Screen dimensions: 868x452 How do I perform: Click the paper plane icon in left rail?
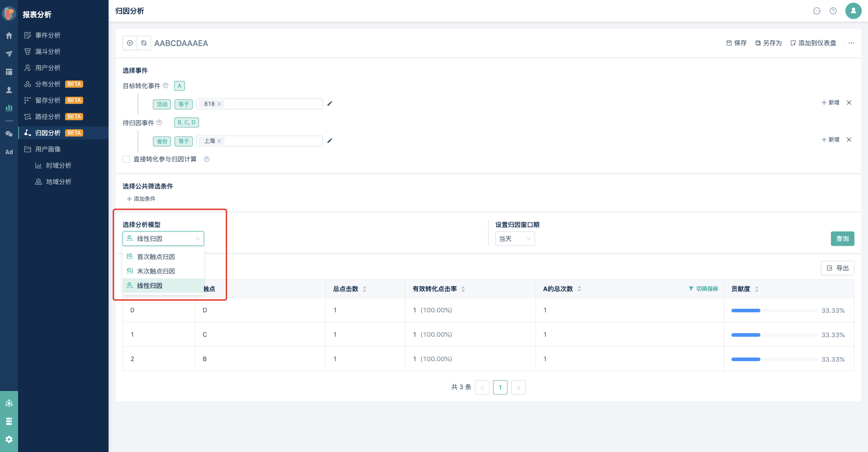point(9,54)
